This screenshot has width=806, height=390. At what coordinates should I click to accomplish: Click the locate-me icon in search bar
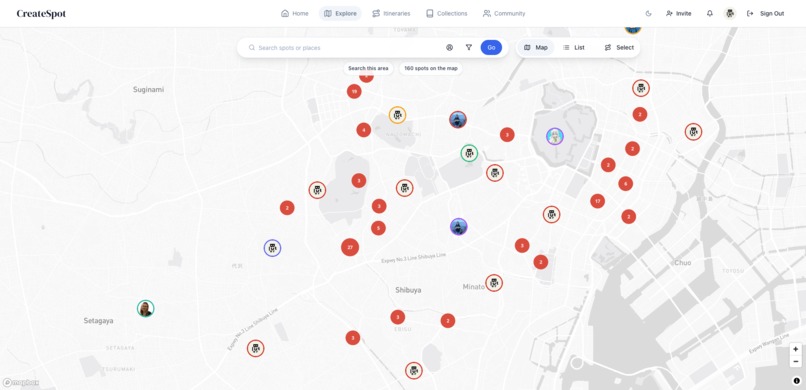449,47
